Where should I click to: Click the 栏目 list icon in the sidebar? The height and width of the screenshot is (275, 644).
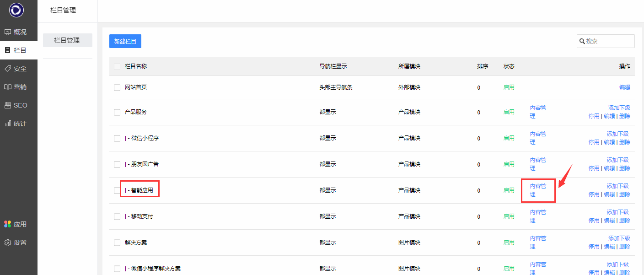point(7,50)
